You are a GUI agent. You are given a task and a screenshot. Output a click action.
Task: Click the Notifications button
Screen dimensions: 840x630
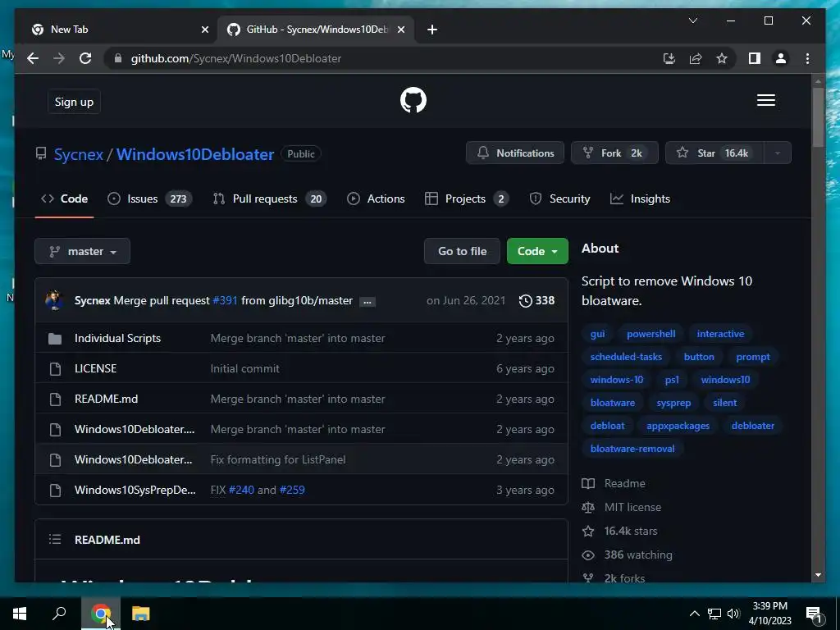pos(515,153)
